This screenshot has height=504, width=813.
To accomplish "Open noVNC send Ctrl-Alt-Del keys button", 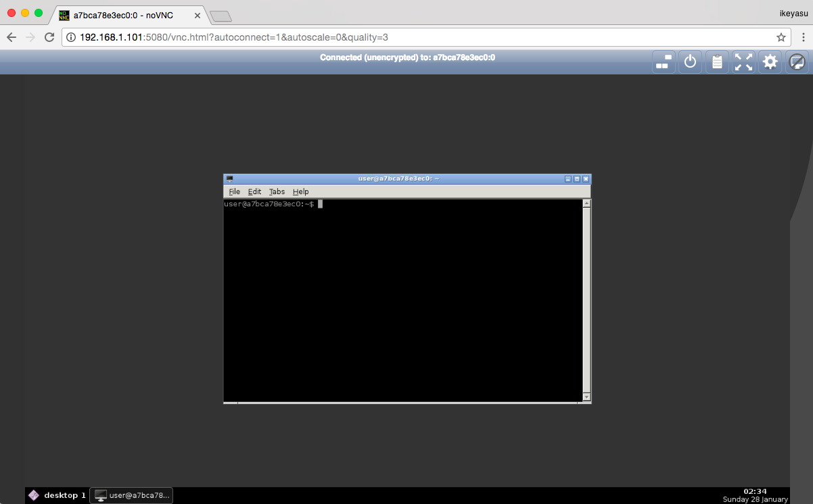I will (664, 62).
